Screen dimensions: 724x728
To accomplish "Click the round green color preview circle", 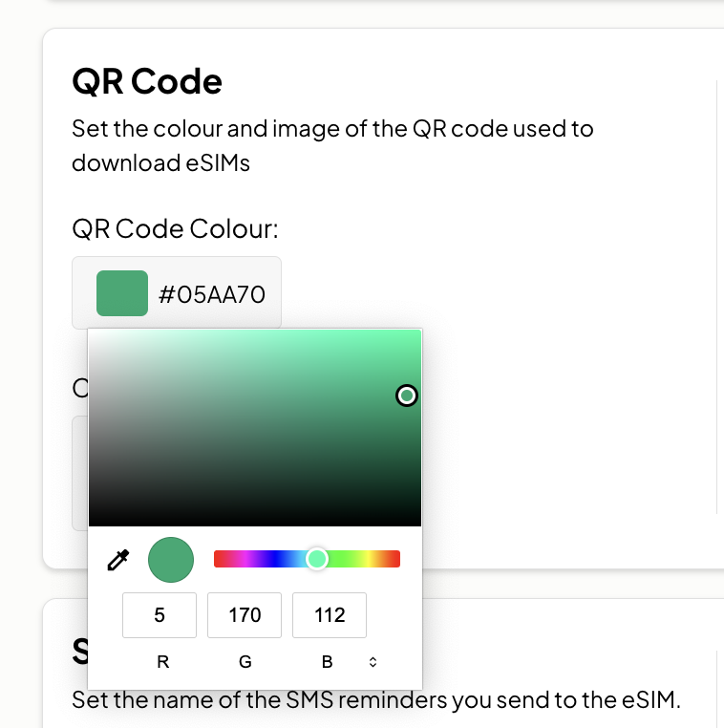I will pos(171,560).
